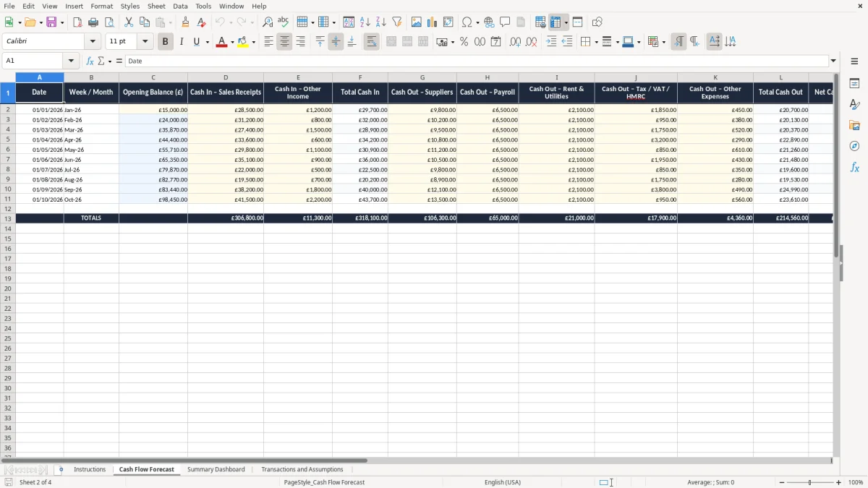Click row 13 header

point(8,218)
